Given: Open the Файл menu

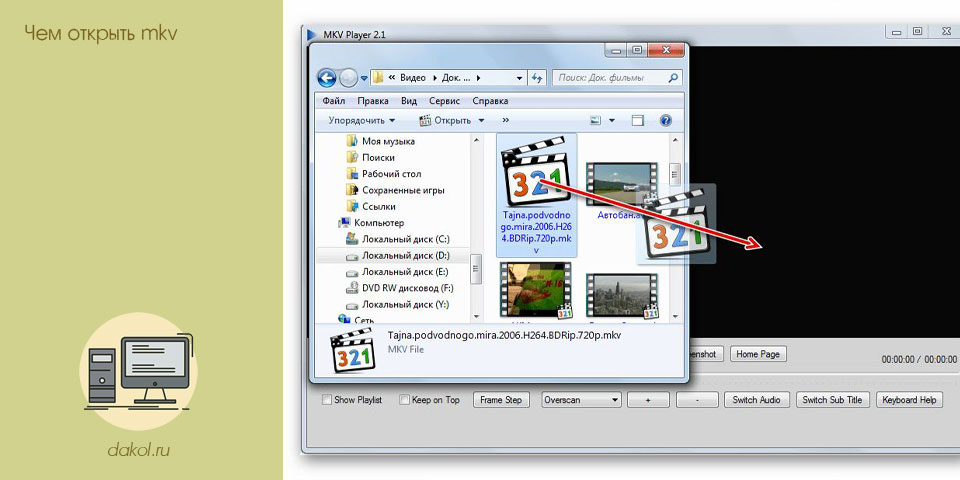Looking at the screenshot, I should tap(334, 101).
